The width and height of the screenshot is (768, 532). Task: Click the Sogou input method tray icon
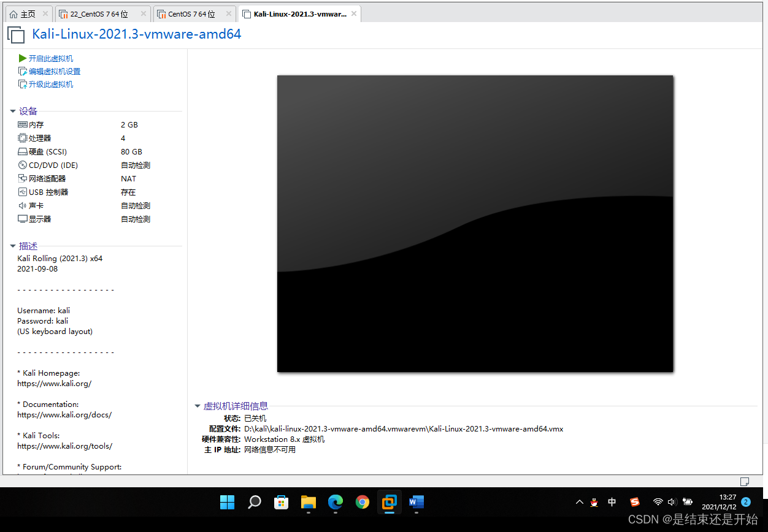coord(635,502)
